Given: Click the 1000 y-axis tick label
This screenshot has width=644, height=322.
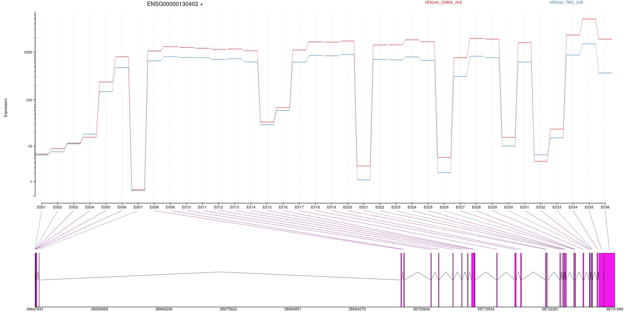Looking at the screenshot, I should tap(28, 52).
